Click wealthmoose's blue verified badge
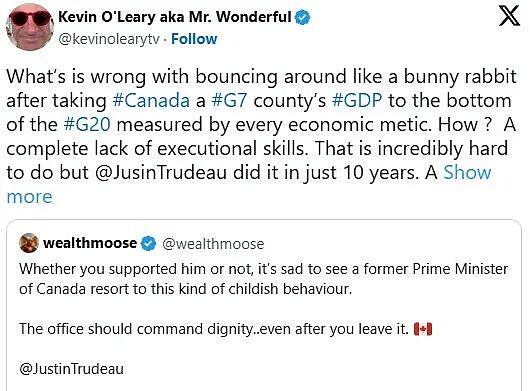Image resolution: width=530 pixels, height=391 pixels. click(x=148, y=243)
